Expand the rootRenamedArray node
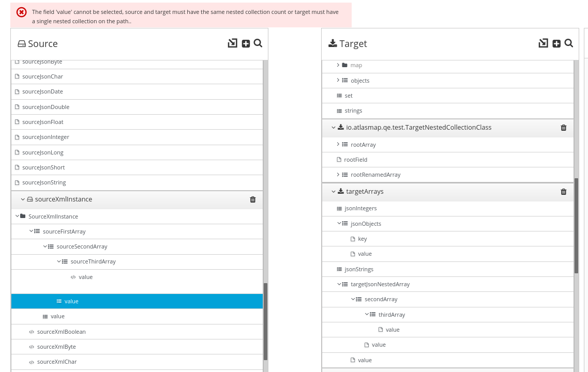Image resolution: width=588 pixels, height=372 pixels. point(338,174)
